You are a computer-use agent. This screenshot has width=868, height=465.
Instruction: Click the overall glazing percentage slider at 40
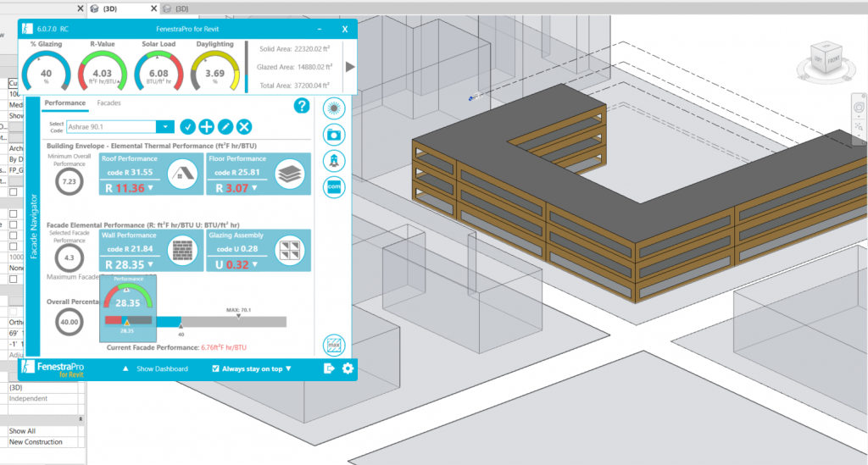[x=181, y=324]
